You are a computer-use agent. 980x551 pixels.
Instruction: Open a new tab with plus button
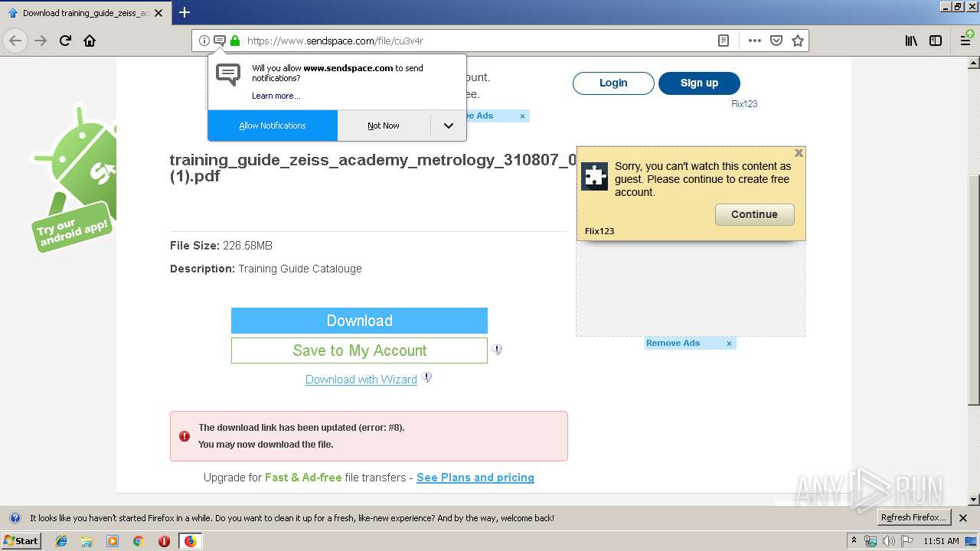click(x=185, y=12)
